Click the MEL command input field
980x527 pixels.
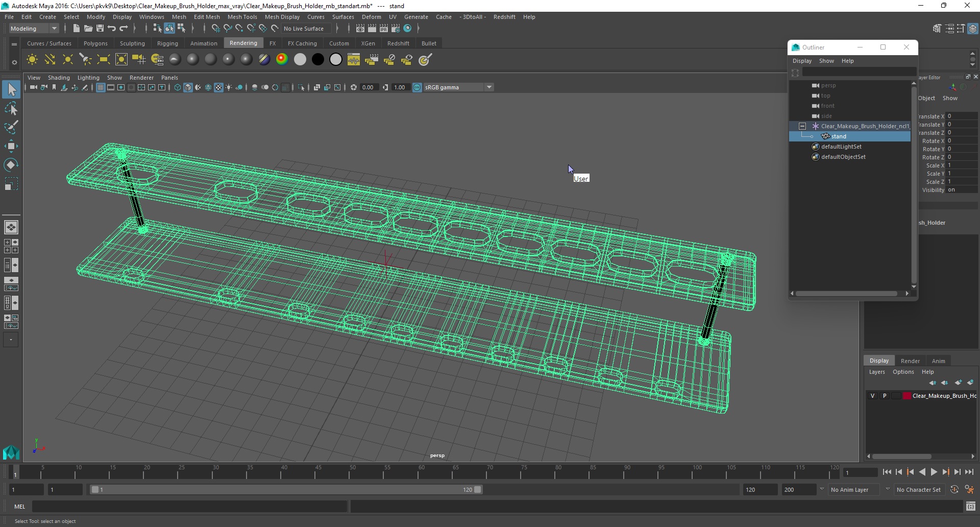pyautogui.click(x=190, y=507)
